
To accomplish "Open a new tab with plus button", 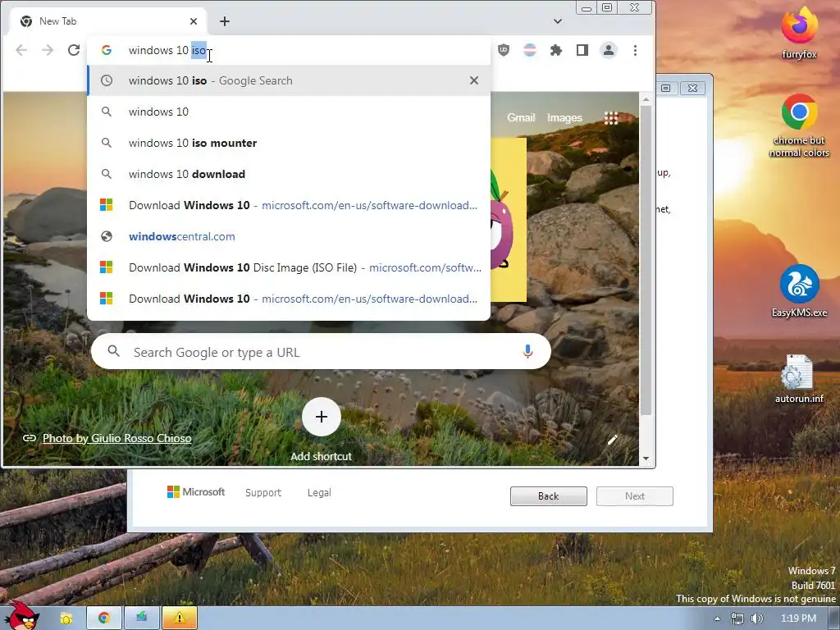I will tap(225, 21).
